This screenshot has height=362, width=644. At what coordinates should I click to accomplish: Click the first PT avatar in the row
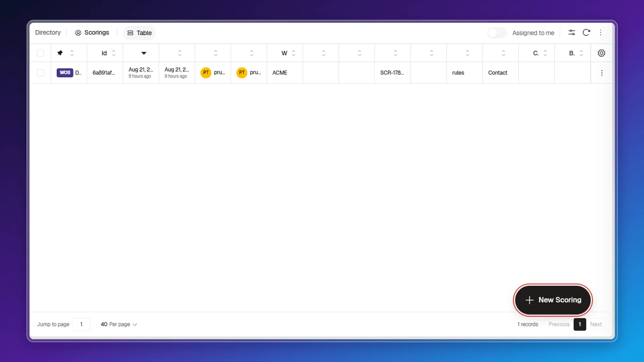pos(206,72)
